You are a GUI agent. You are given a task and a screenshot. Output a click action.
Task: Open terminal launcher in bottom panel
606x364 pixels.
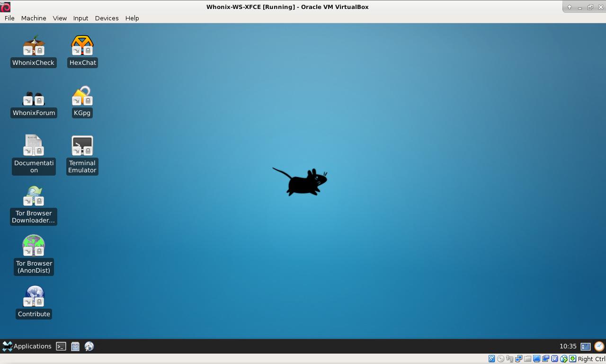pos(61,346)
